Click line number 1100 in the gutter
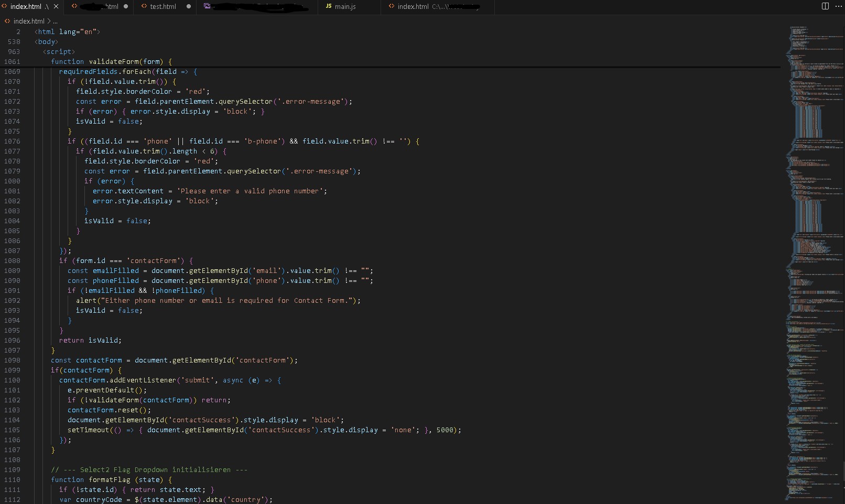Viewport: 845px width, 504px height. [12, 380]
